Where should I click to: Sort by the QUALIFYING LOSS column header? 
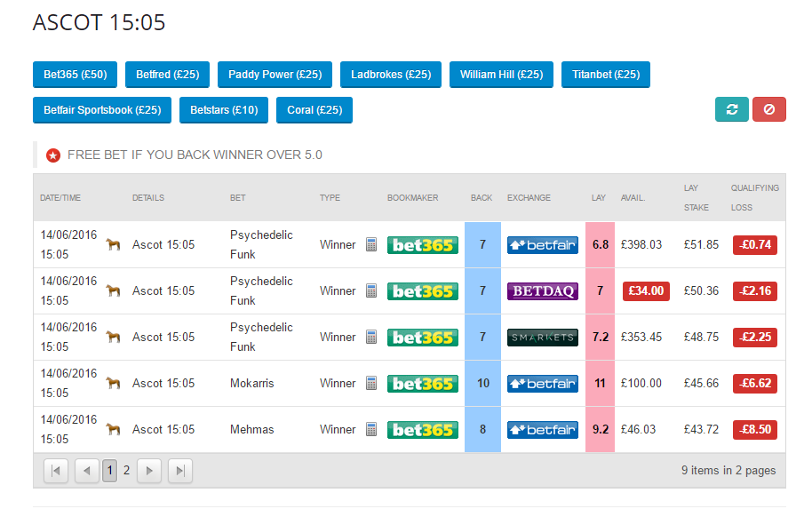(x=754, y=198)
